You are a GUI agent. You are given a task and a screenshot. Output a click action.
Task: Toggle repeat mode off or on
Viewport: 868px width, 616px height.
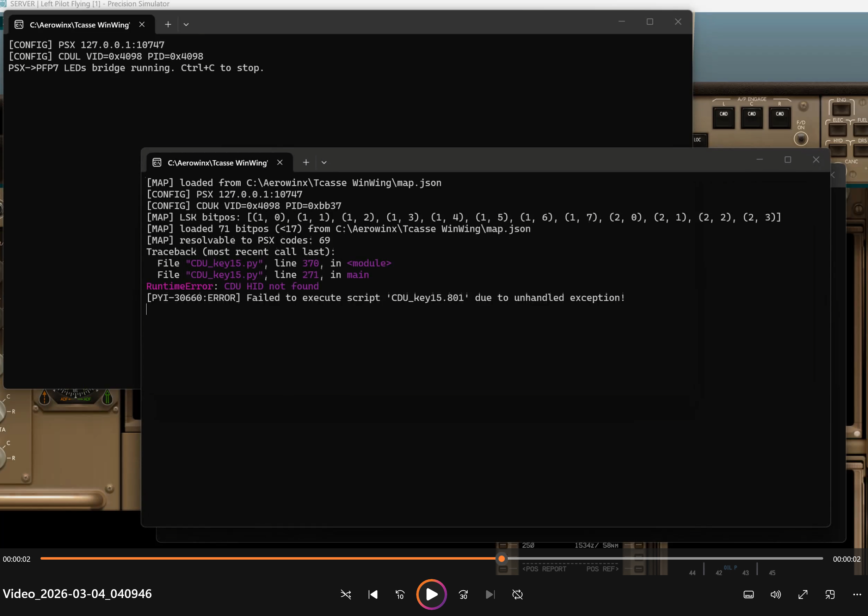517,595
